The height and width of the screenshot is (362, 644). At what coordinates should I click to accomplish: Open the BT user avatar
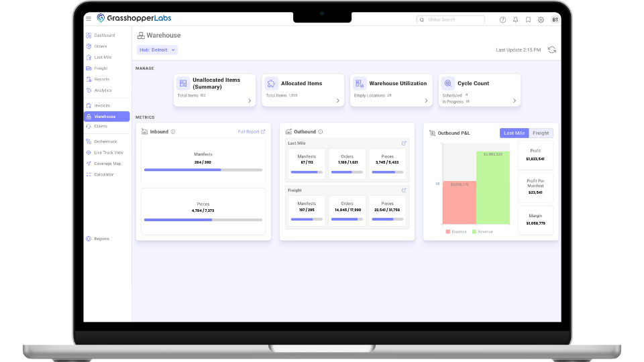555,19
